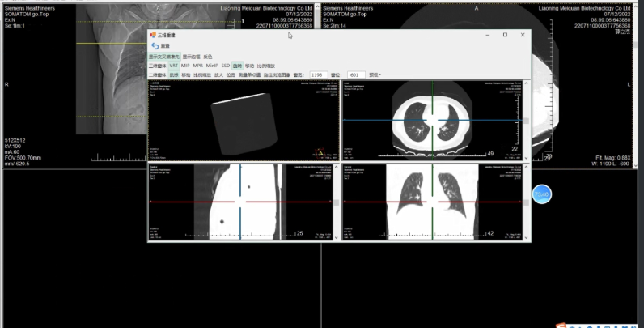
Task: Click the 重置 reset arrow icon
Action: (155, 46)
